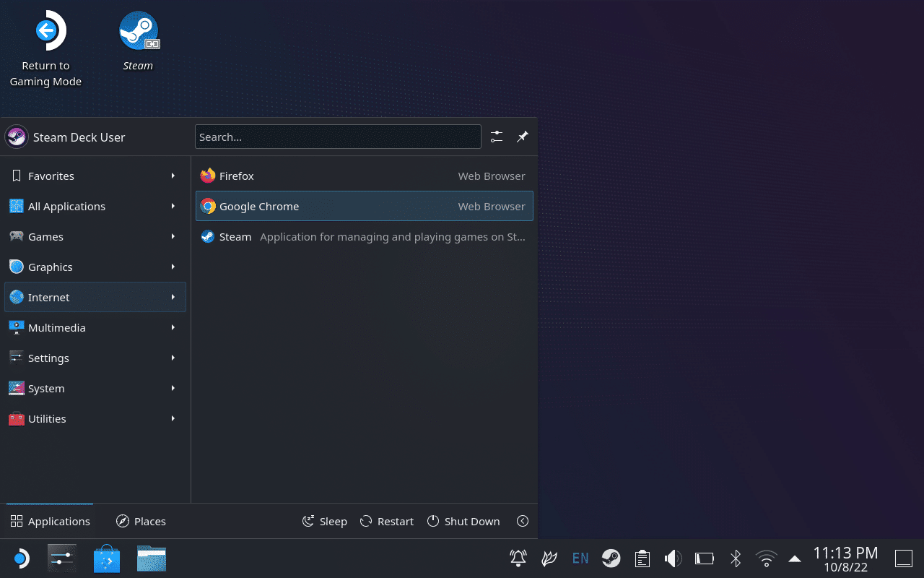Expand arrow next to Settings
The width and height of the screenshot is (924, 578).
(173, 358)
